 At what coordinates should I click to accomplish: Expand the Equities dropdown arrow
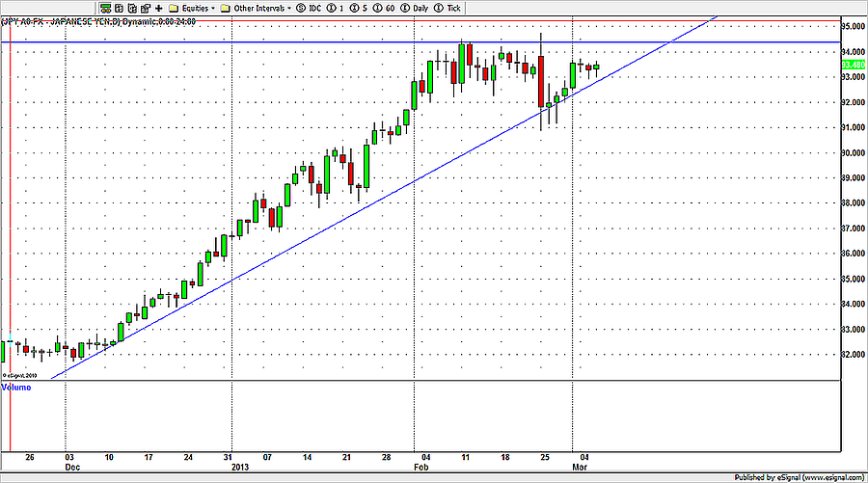pos(212,8)
